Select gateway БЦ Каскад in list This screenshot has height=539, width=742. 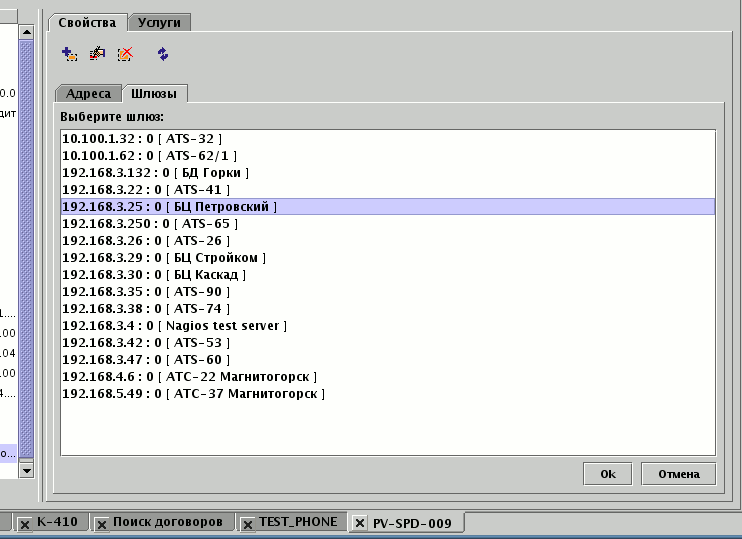153,275
